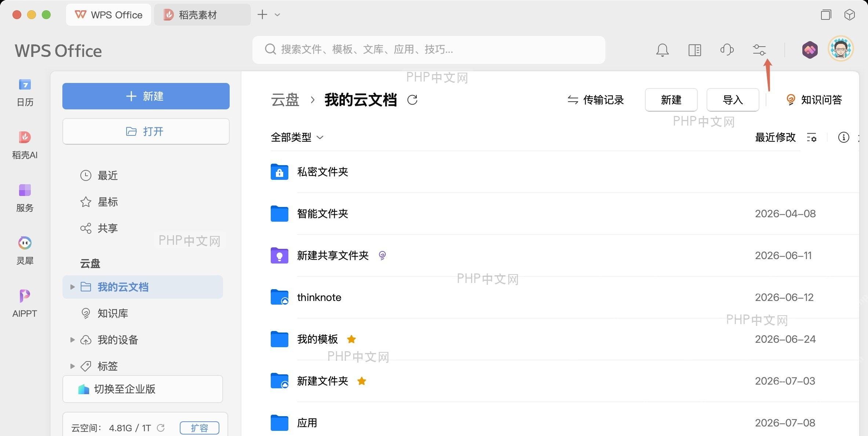Click the star next to 我的模板
Viewport: 868px width, 436px height.
pyautogui.click(x=351, y=339)
